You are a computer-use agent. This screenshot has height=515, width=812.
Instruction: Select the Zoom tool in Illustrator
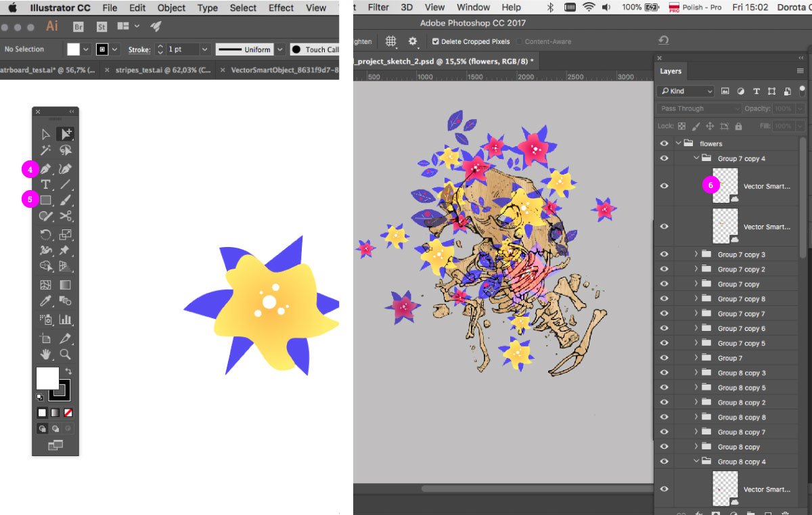point(64,354)
